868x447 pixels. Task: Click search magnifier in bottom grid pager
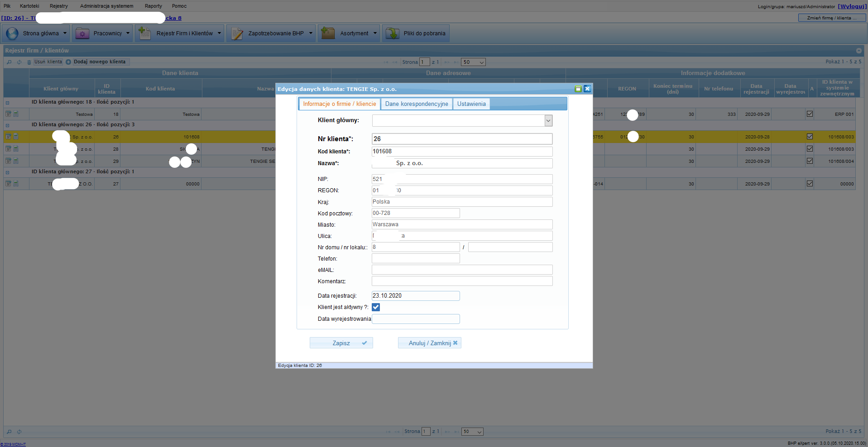(9, 432)
